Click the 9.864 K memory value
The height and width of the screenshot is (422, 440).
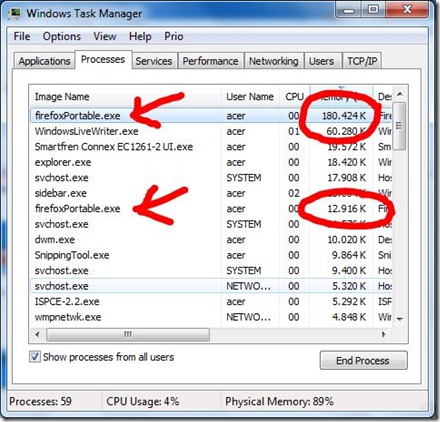(x=349, y=255)
